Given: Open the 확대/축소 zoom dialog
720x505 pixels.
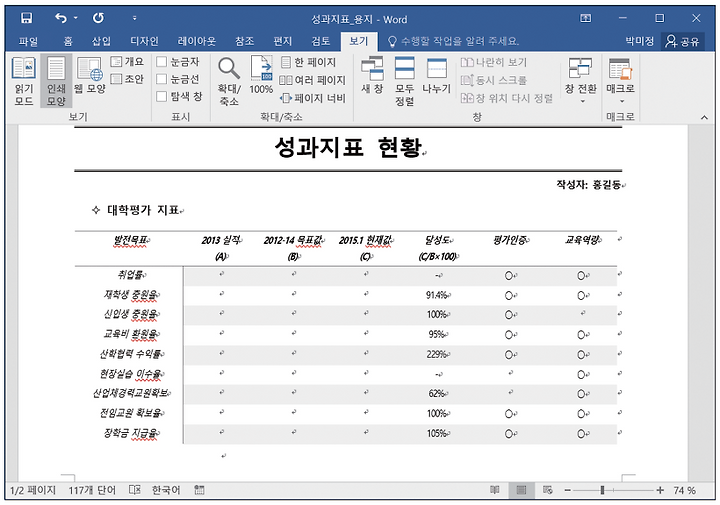Looking at the screenshot, I should [229, 81].
